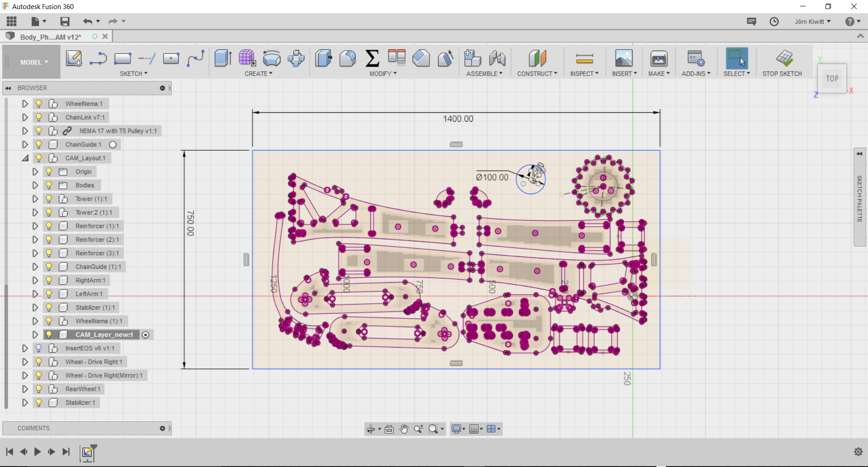Open the MODIFY menu
The image size is (868, 467).
coord(382,74)
